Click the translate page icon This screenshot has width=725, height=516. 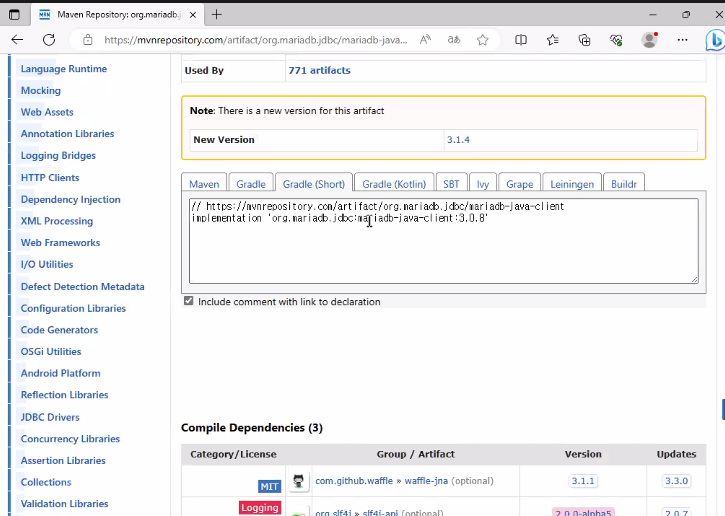coord(454,40)
